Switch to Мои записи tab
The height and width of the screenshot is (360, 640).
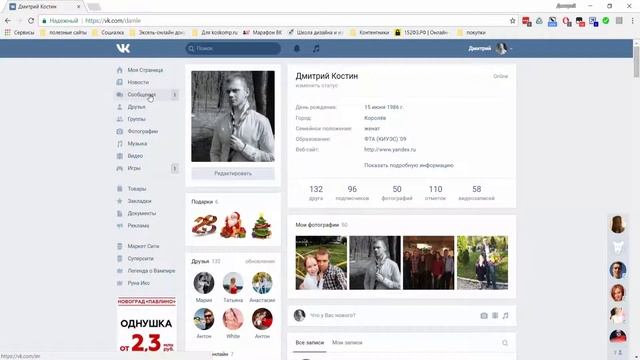click(347, 343)
